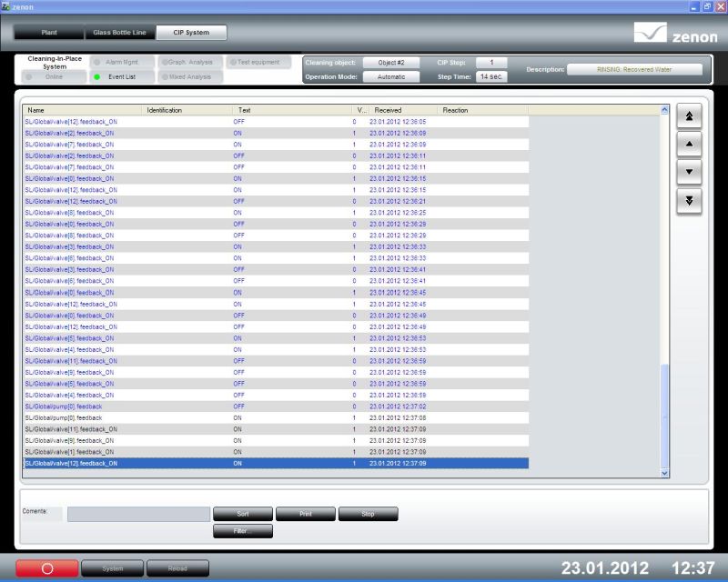Click the Comments input field
The width and height of the screenshot is (728, 582).
coord(138,514)
